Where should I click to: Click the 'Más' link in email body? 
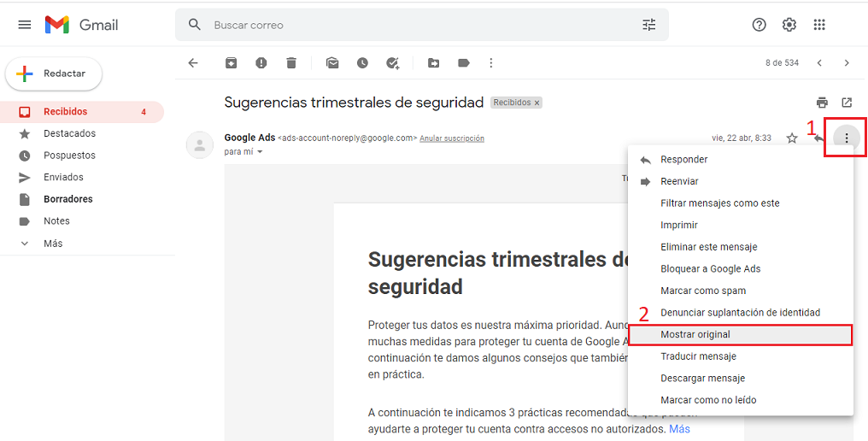pyautogui.click(x=680, y=429)
